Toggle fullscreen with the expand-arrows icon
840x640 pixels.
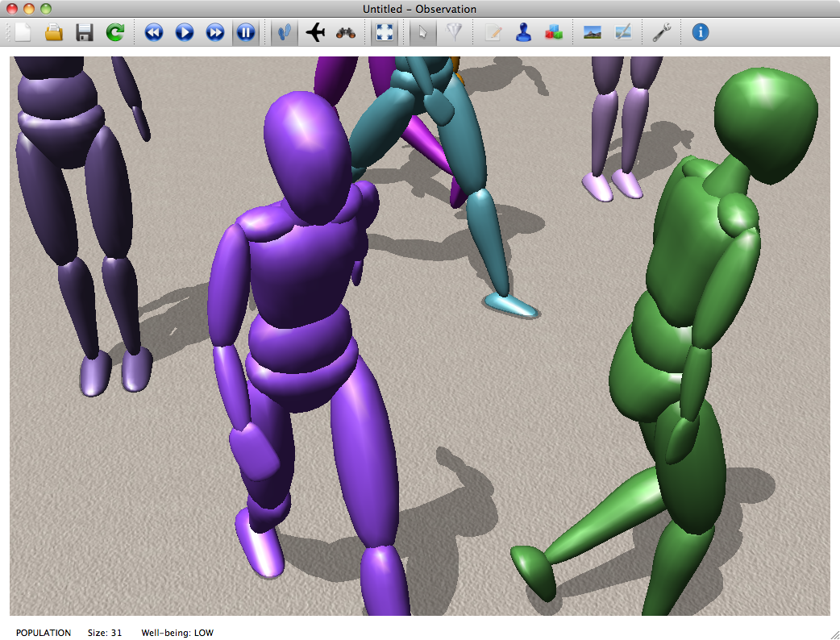[x=385, y=32]
